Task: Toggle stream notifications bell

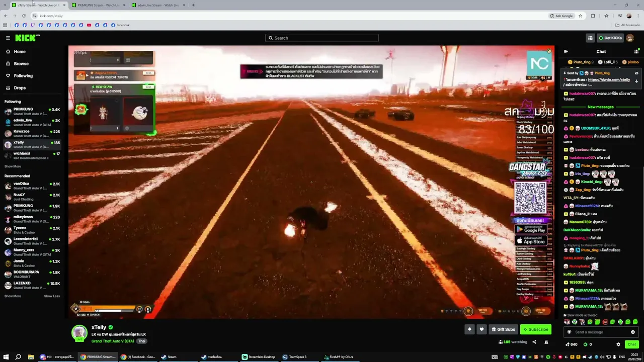Action: tap(469, 329)
